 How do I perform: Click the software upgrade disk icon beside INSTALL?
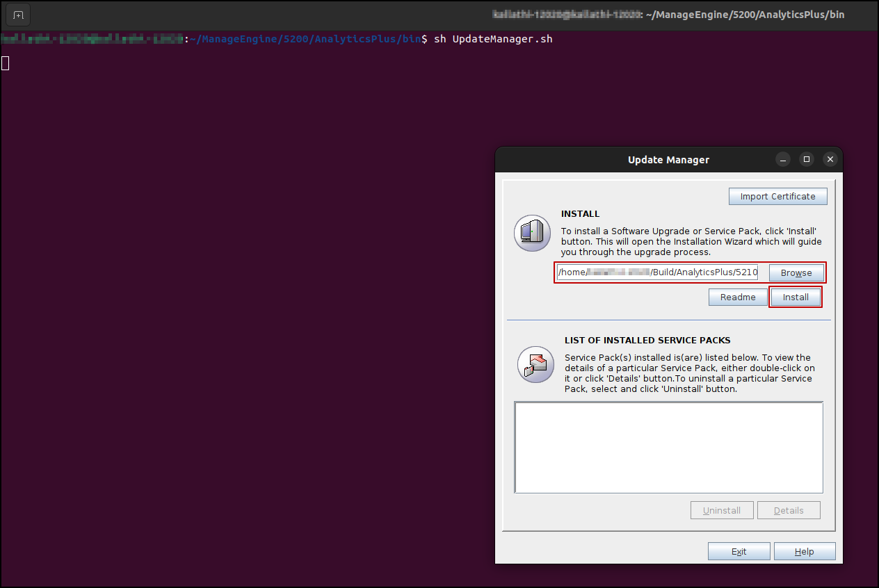pyautogui.click(x=532, y=233)
